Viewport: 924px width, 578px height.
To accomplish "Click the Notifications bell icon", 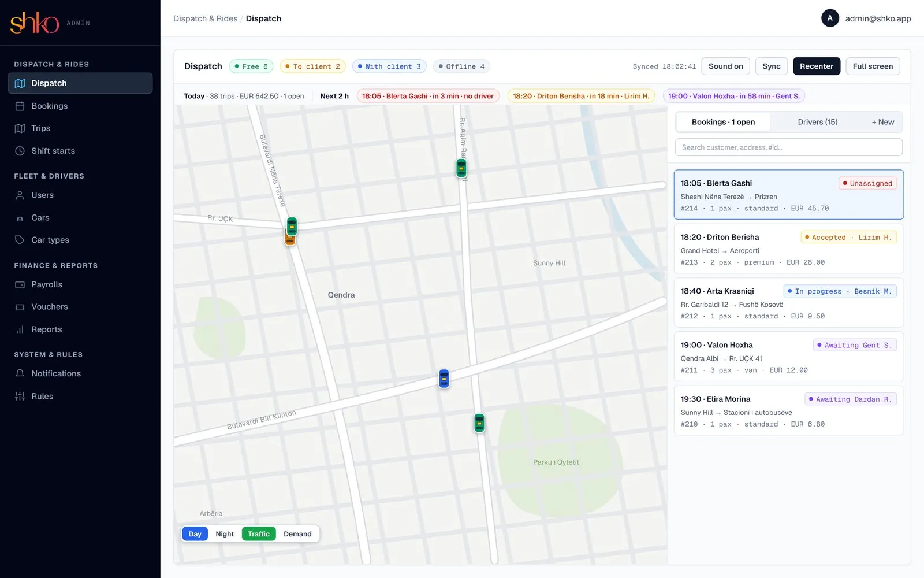I will pos(20,373).
